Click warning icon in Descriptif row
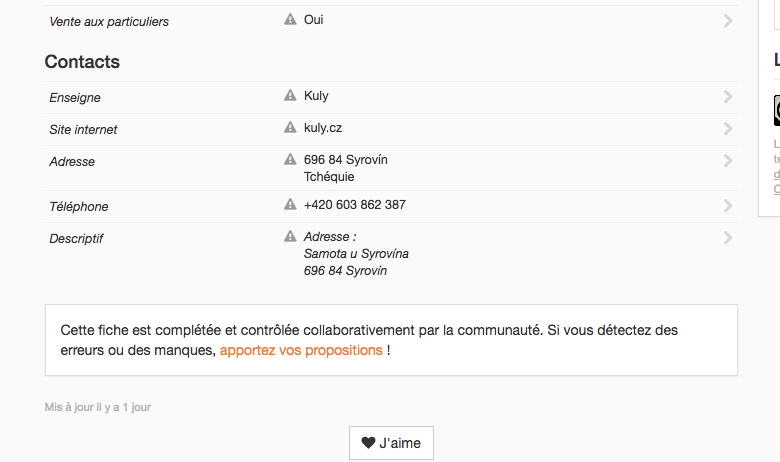This screenshot has height=462, width=780. point(290,236)
